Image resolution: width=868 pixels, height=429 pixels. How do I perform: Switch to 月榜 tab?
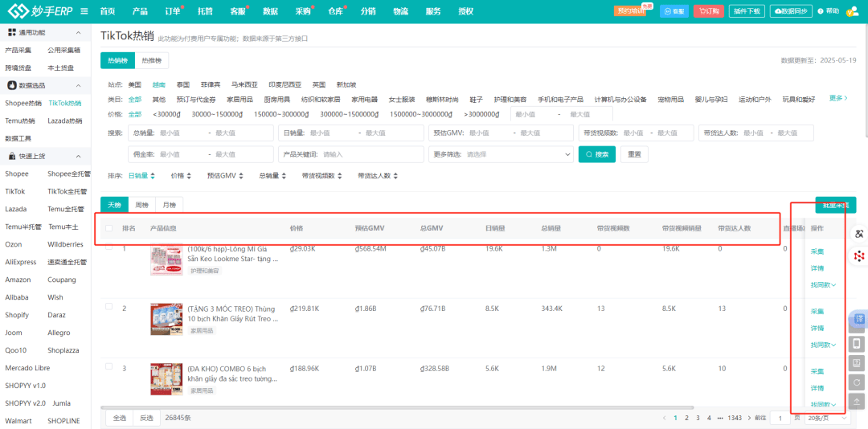pyautogui.click(x=169, y=206)
